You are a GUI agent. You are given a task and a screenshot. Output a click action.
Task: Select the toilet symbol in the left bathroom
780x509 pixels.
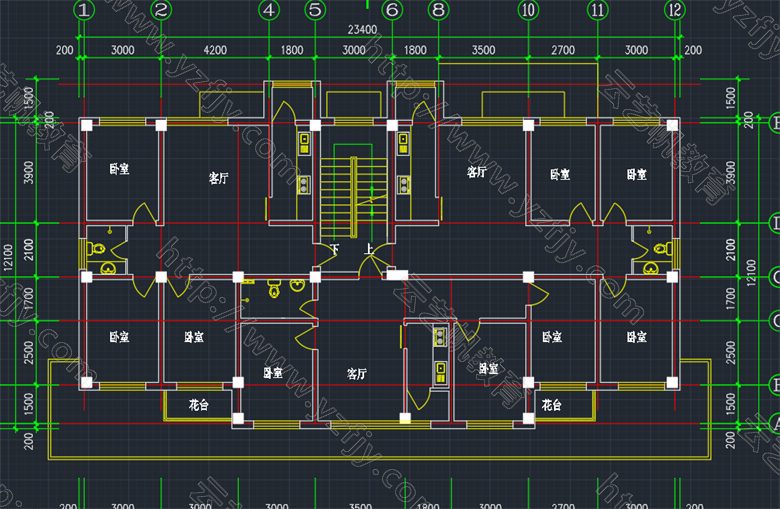[98, 248]
